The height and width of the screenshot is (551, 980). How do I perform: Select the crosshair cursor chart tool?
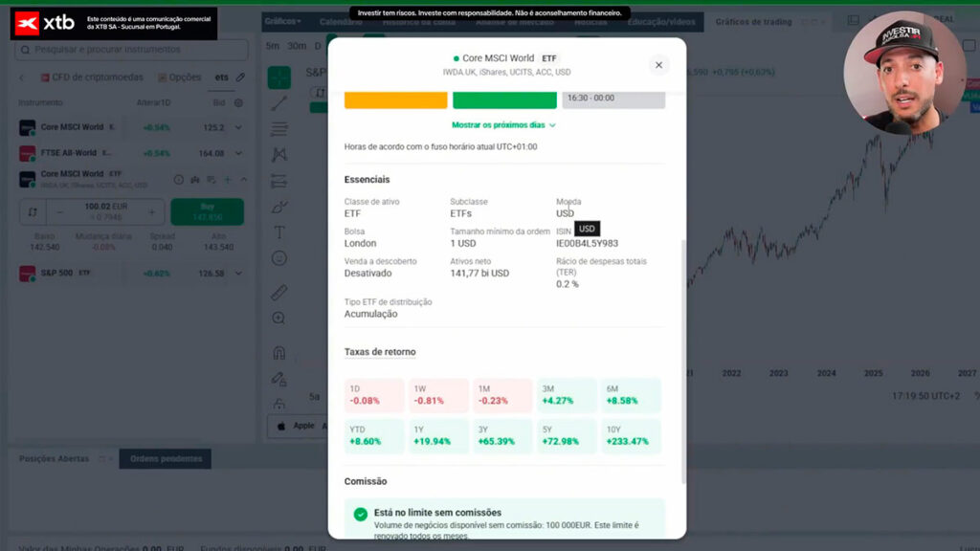pyautogui.click(x=278, y=77)
